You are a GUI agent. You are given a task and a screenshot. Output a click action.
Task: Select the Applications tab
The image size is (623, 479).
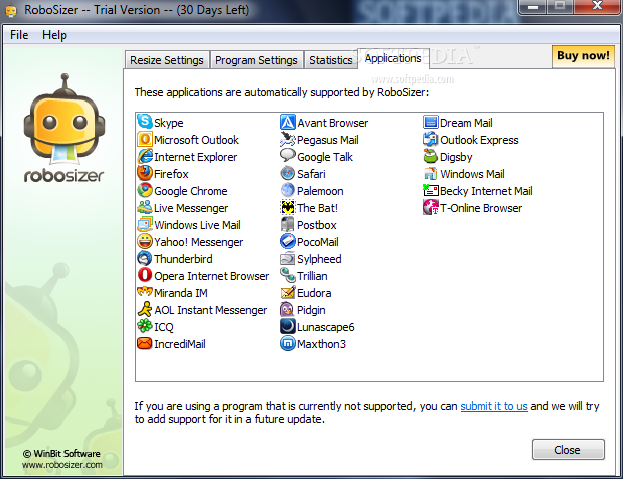tap(393, 58)
